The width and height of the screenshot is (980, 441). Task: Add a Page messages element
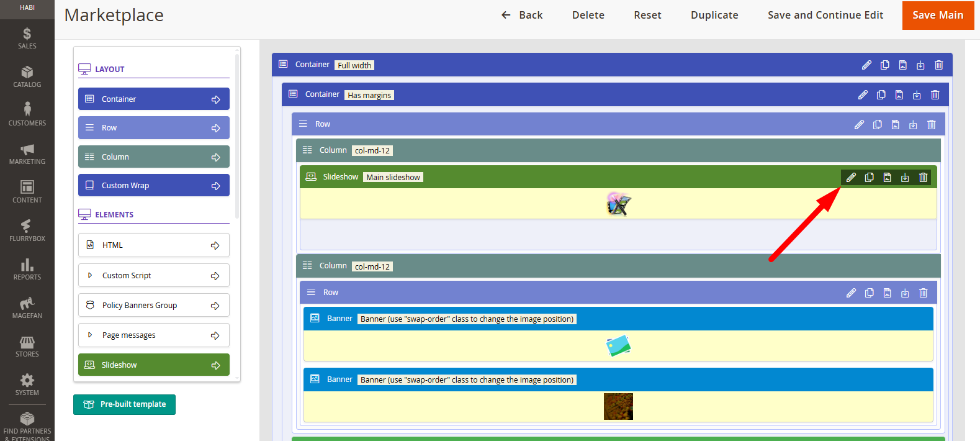154,335
